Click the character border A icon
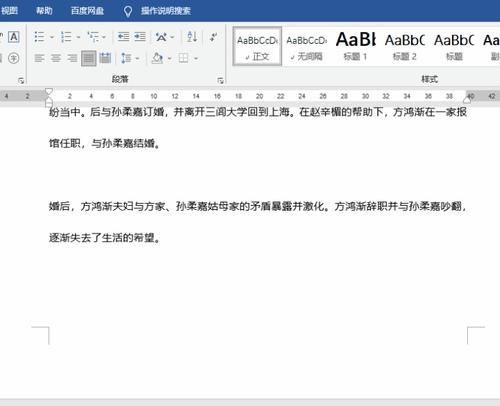Image resolution: width=500 pixels, height=406 pixels. pos(14,37)
